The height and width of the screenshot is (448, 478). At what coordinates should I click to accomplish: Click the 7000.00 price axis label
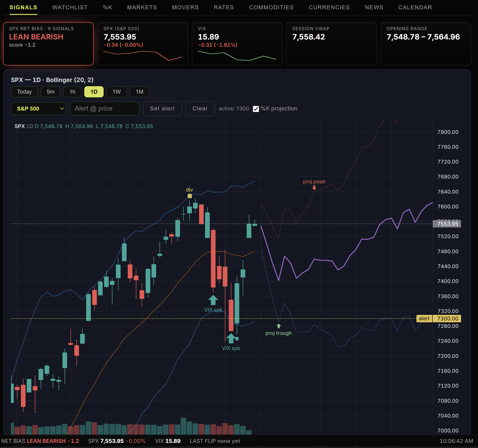pos(448,430)
